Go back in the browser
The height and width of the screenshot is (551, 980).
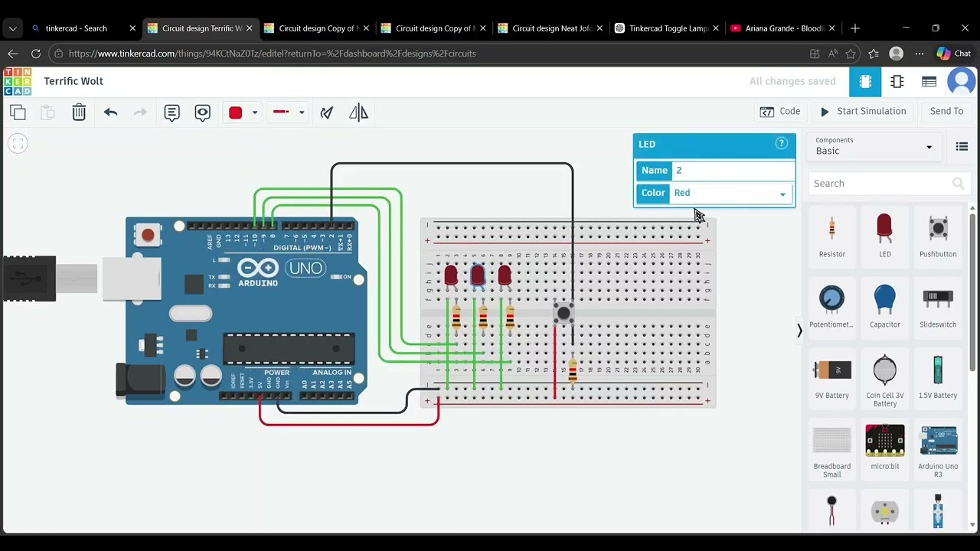click(13, 54)
